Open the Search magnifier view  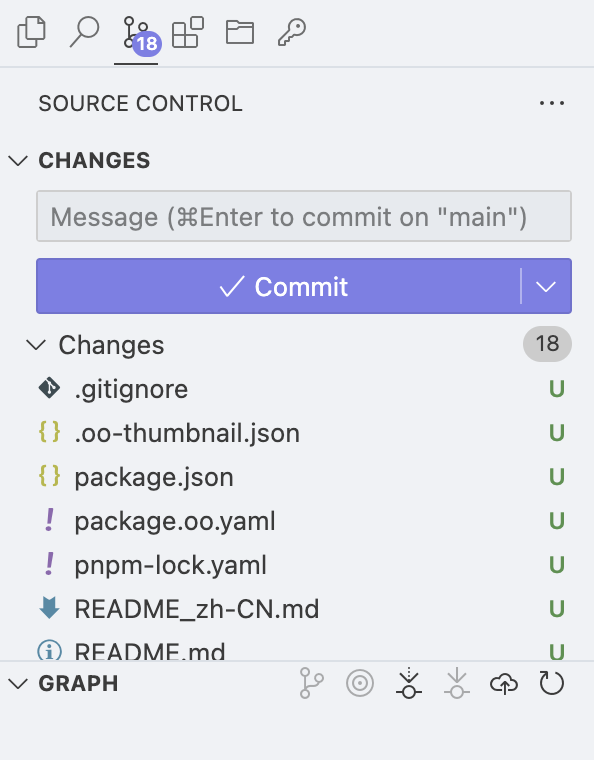coord(84,32)
